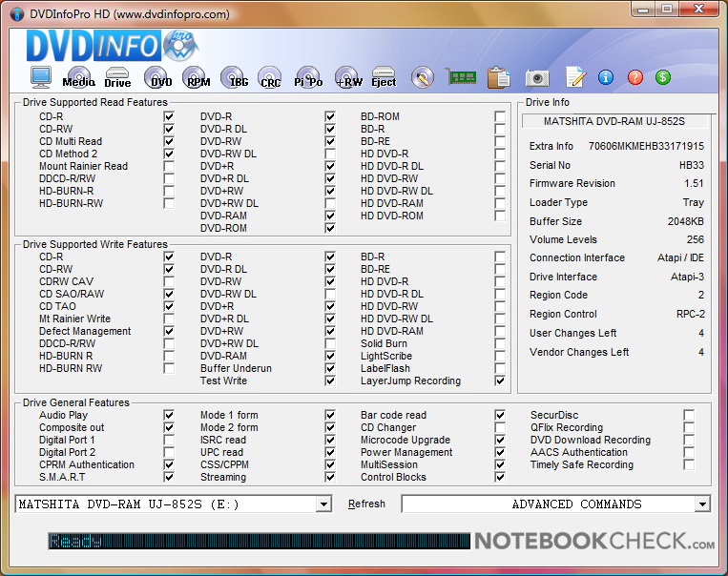Open the disc edit pencil icon

pyautogui.click(x=423, y=77)
